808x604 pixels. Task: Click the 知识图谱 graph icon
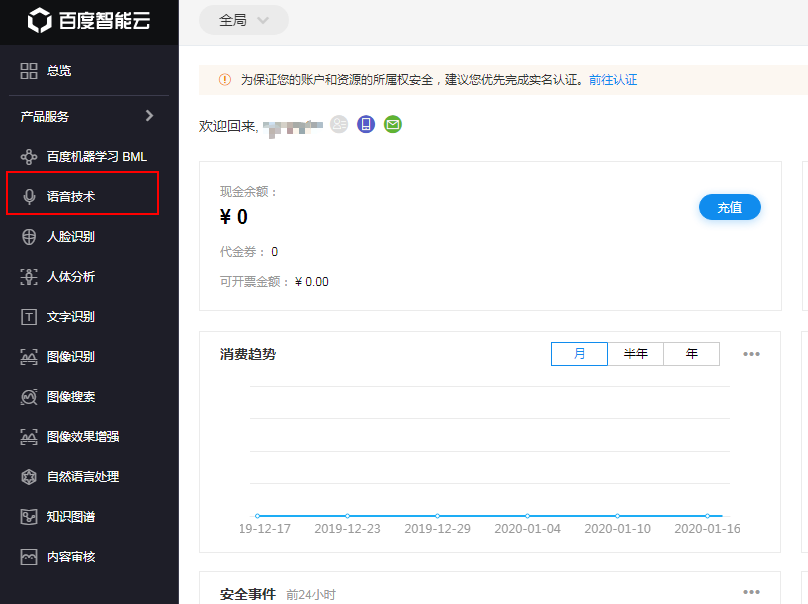coord(29,516)
